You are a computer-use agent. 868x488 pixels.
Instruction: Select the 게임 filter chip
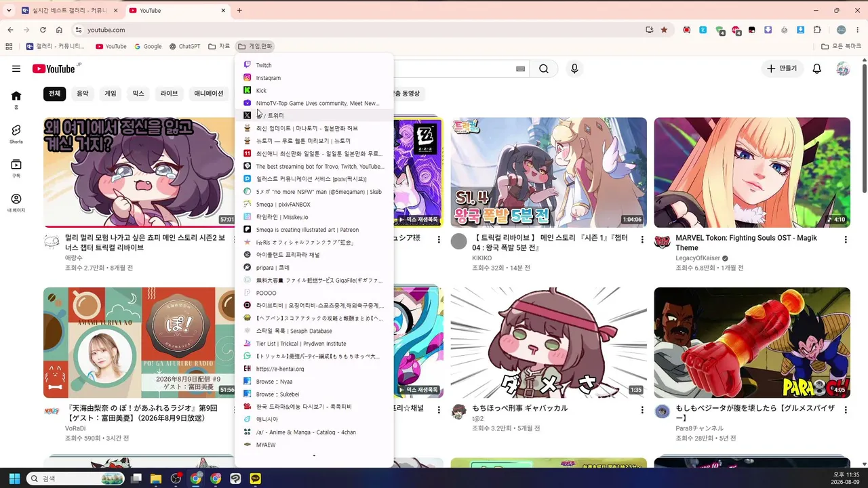coord(111,94)
